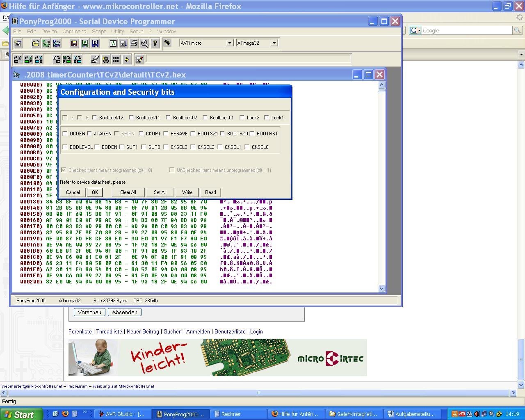This screenshot has height=420, width=525.
Task: Click the Set All button
Action: tap(160, 192)
